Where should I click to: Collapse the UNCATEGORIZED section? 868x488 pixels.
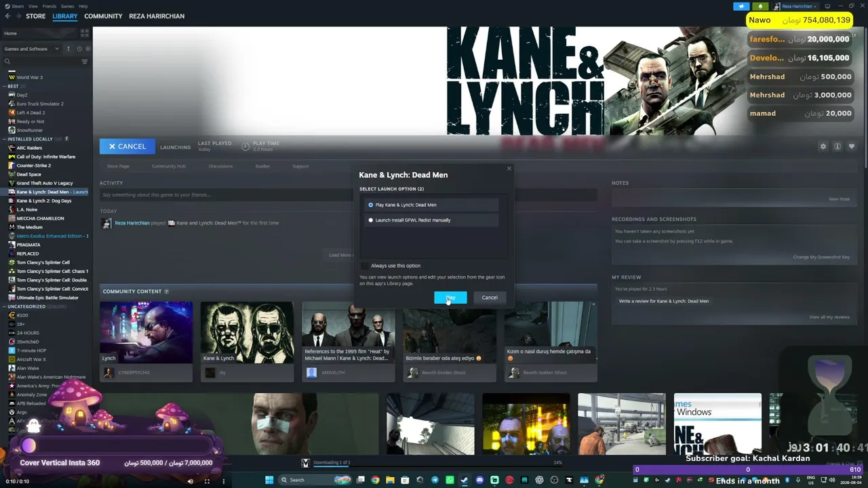click(x=5, y=306)
